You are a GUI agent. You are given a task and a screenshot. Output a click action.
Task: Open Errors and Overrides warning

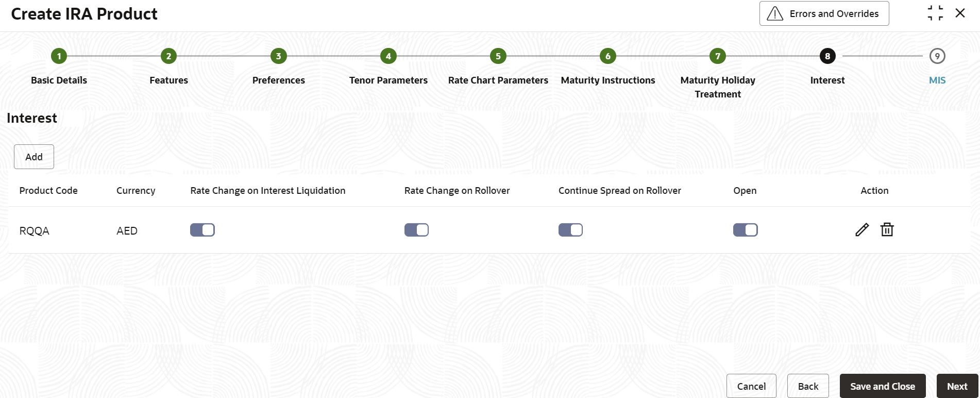(x=824, y=13)
